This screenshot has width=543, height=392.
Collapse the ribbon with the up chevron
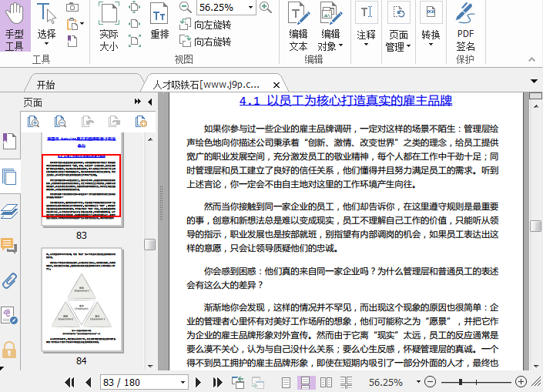pos(531,59)
